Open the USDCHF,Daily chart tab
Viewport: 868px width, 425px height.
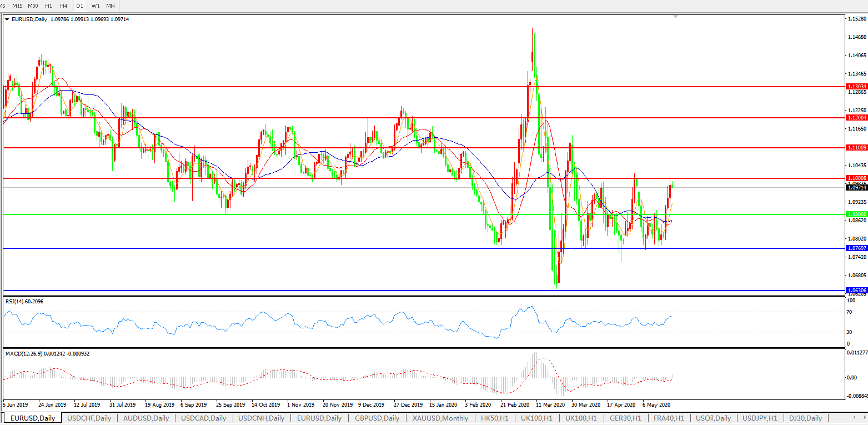click(x=89, y=418)
